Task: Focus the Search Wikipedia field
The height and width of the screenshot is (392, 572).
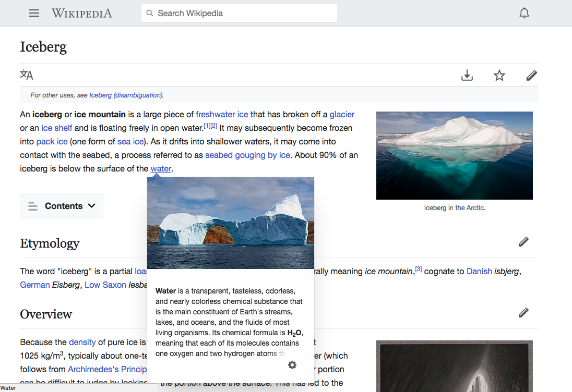Action: tap(239, 13)
